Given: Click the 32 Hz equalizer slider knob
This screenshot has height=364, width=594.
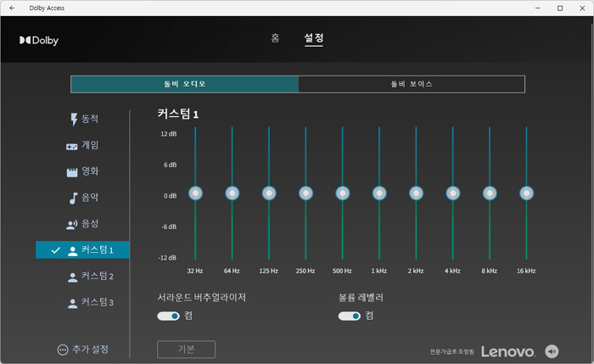Looking at the screenshot, I should click(x=195, y=193).
